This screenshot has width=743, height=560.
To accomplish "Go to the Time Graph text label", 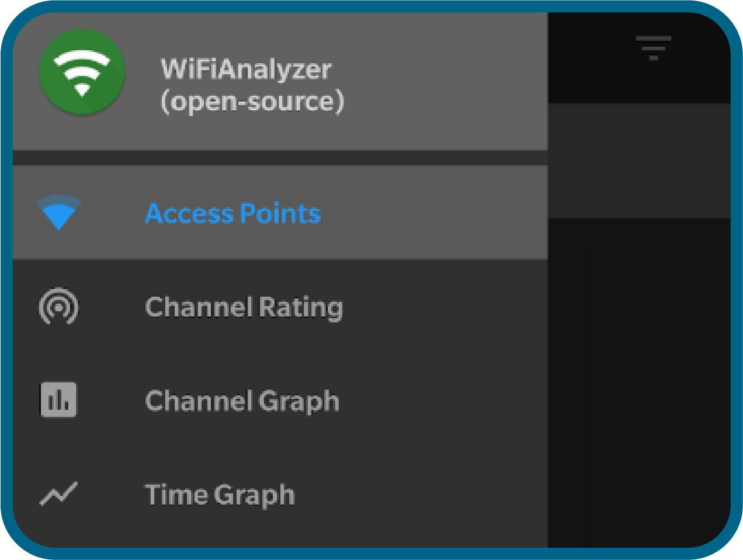I will click(x=220, y=495).
